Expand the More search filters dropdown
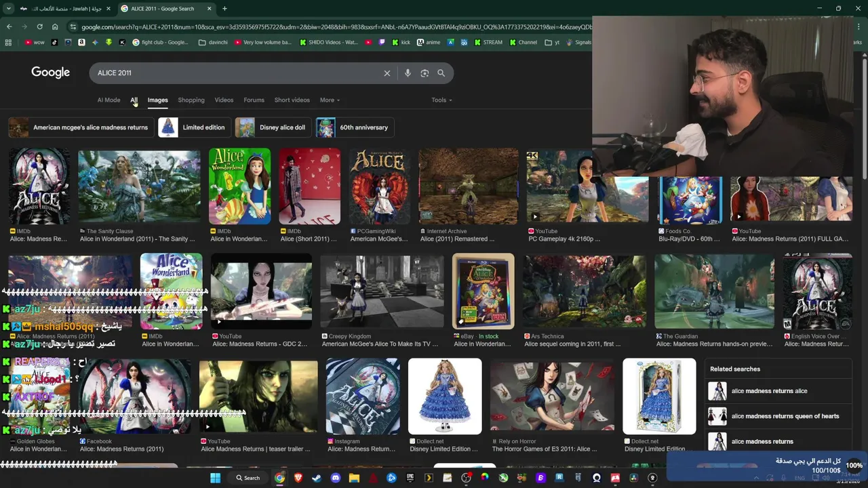The image size is (868, 488). pyautogui.click(x=330, y=100)
